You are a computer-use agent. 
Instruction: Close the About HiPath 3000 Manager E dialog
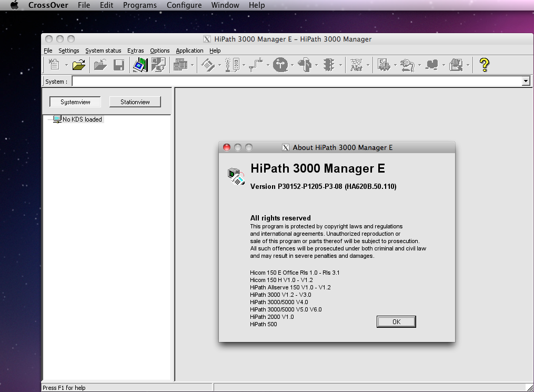point(227,147)
